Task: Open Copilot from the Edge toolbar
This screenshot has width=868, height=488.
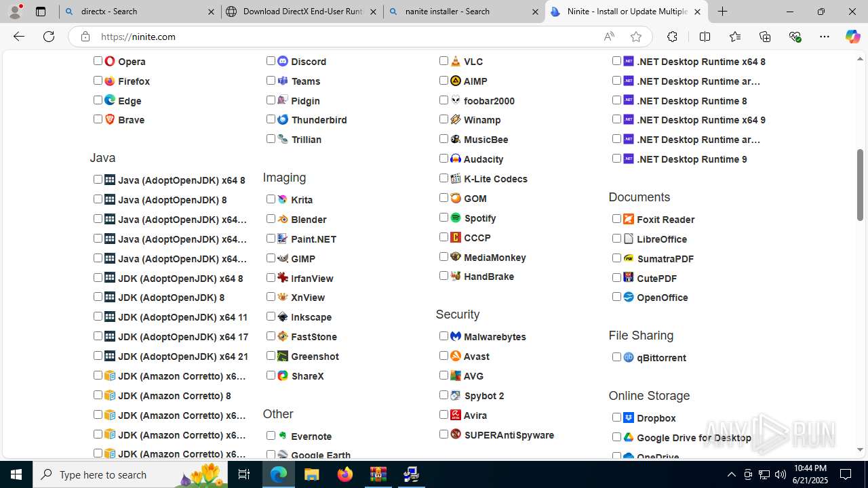Action: [852, 37]
